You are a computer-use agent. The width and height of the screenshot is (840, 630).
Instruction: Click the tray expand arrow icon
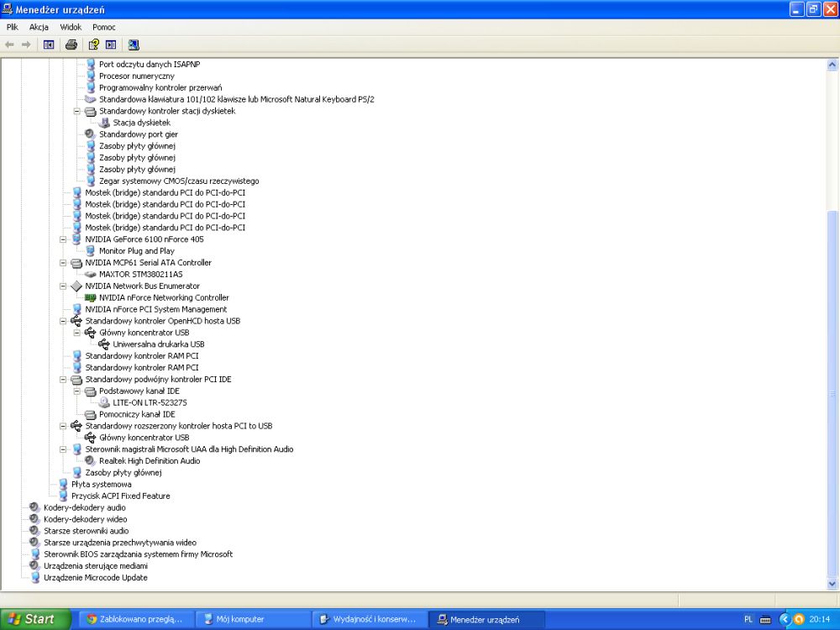coord(785,619)
